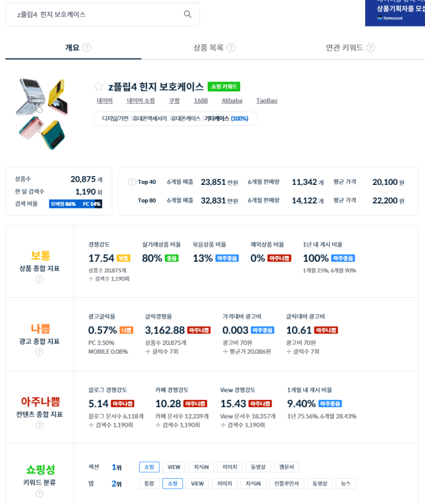Select 뉴스 in the 탭 row
The image size is (425, 504).
click(x=346, y=484)
